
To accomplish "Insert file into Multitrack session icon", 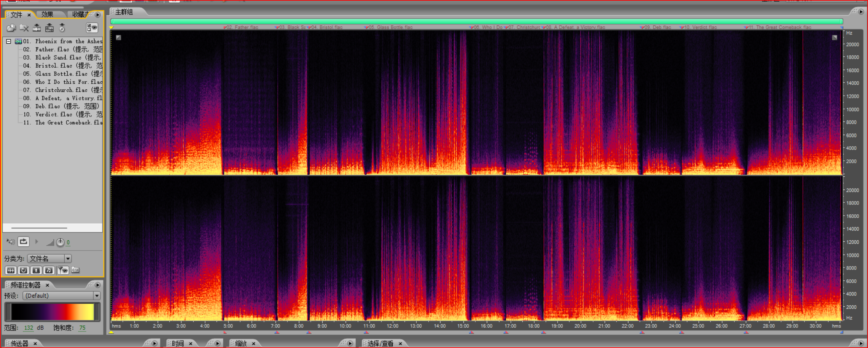I will pyautogui.click(x=49, y=28).
